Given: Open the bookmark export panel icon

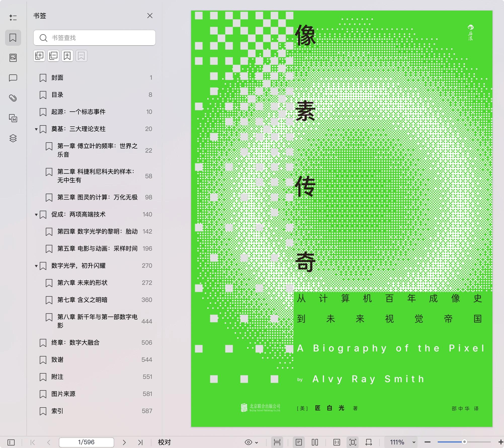Looking at the screenshot, I should click(x=81, y=56).
